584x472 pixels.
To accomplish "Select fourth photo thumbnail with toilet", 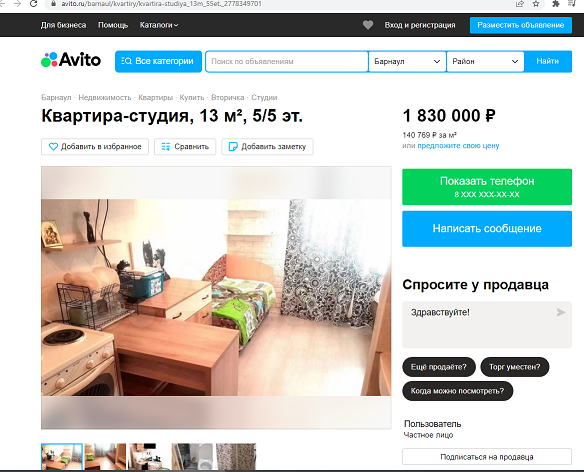I will pos(192,457).
